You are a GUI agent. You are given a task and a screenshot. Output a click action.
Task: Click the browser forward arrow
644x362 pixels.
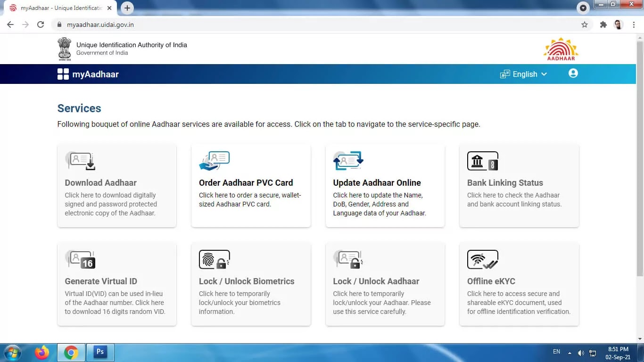tap(25, 25)
